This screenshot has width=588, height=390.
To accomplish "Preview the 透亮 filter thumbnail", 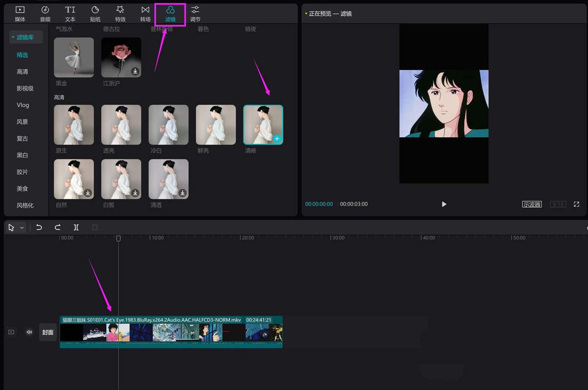I will click(x=121, y=124).
